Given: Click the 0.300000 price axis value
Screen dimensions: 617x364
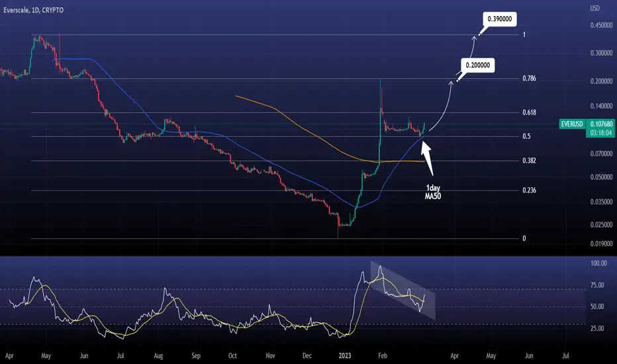Looking at the screenshot, I should pyautogui.click(x=601, y=53).
